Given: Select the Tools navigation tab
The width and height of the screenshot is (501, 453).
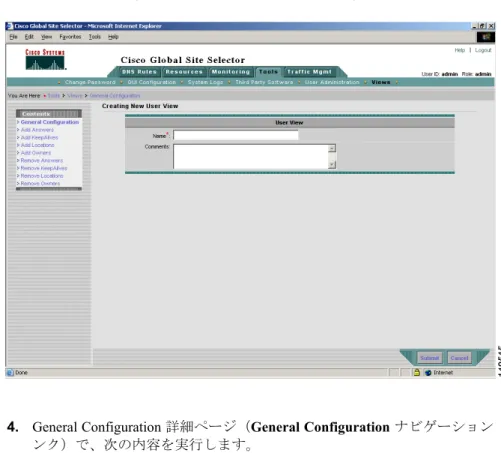Looking at the screenshot, I should (268, 72).
